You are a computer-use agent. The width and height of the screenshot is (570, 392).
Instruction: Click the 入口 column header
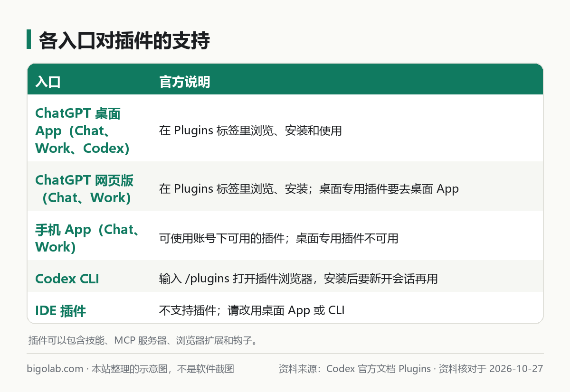coord(48,82)
